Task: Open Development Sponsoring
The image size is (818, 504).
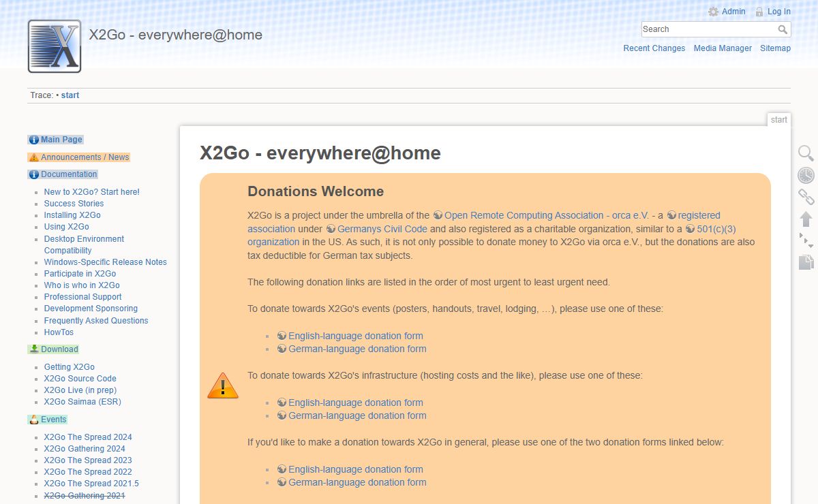Action: [91, 309]
